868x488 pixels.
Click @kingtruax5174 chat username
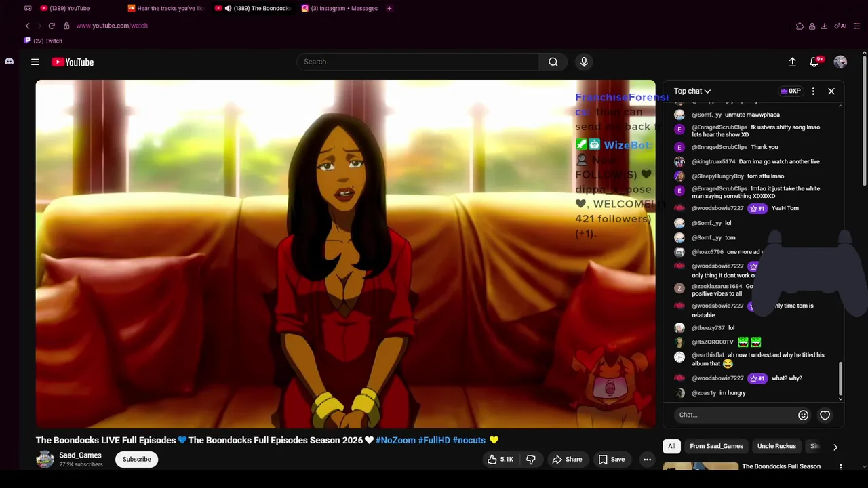point(713,161)
